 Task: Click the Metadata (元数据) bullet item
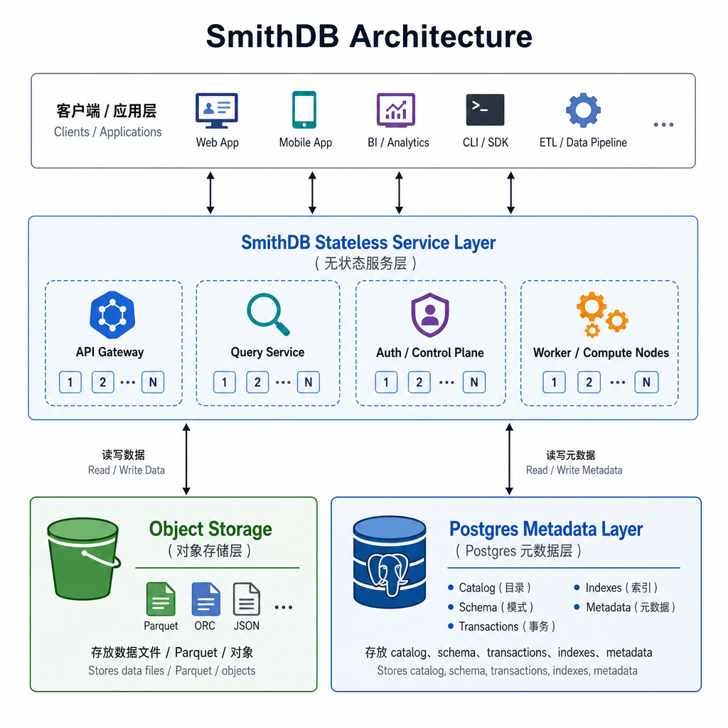point(625,607)
